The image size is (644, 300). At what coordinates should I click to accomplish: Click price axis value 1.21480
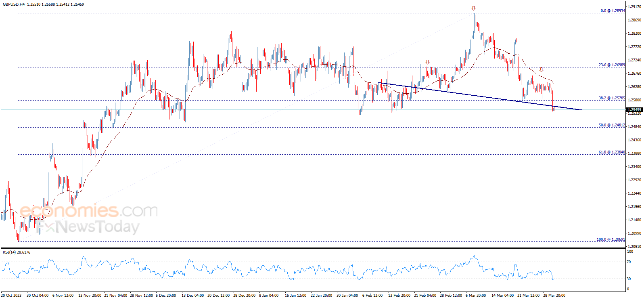click(x=635, y=220)
